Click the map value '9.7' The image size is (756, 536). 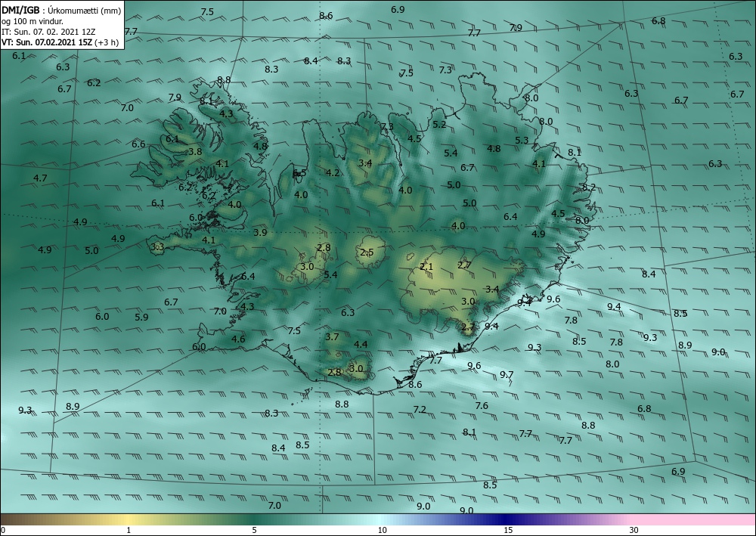coord(507,374)
